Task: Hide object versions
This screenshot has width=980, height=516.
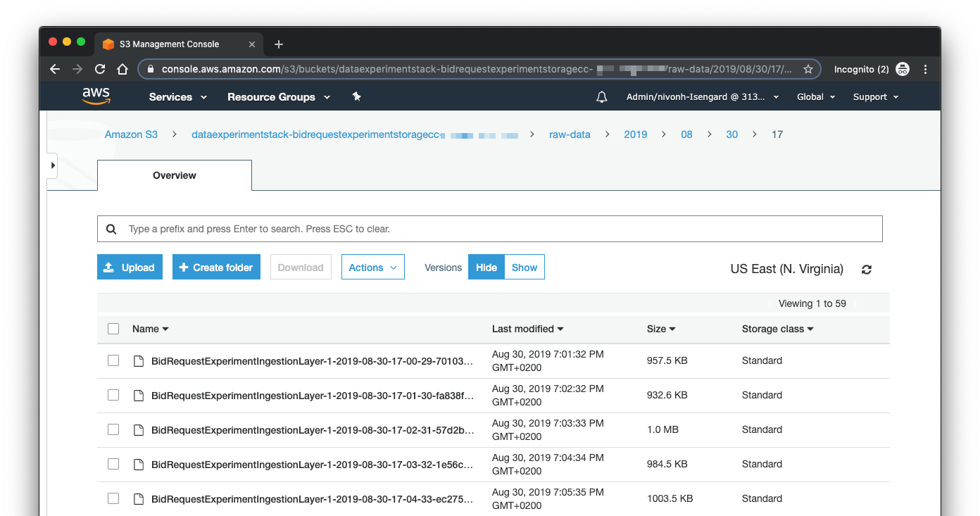Action: coord(486,268)
